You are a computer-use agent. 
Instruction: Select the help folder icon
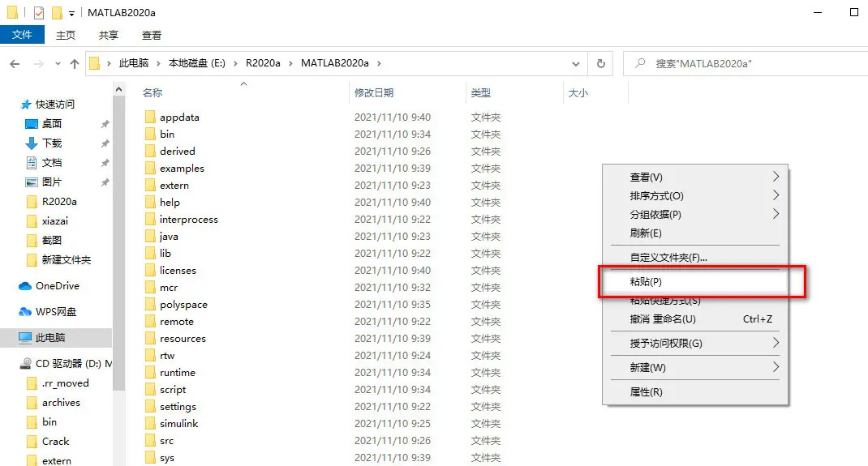pos(150,203)
